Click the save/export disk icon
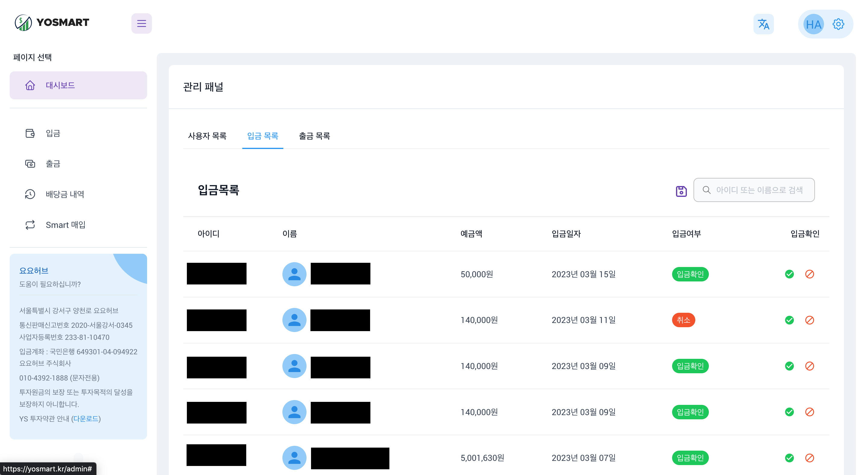868x475 pixels. [681, 191]
